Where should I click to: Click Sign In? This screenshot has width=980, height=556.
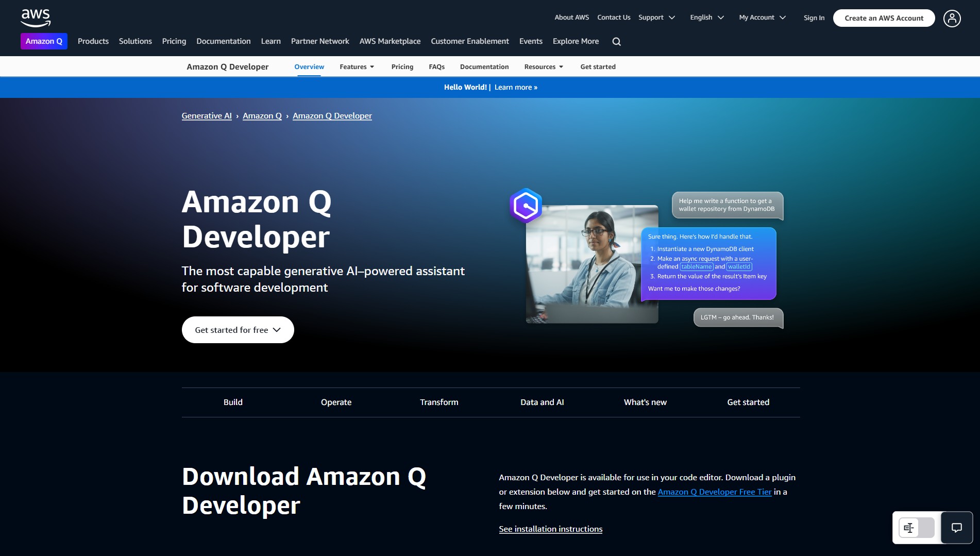pos(814,18)
